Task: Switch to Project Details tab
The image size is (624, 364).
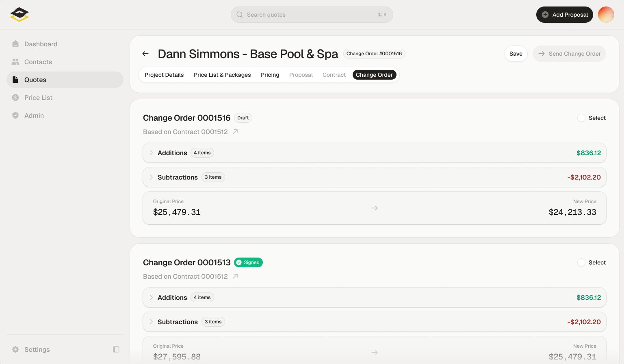Action: point(164,75)
